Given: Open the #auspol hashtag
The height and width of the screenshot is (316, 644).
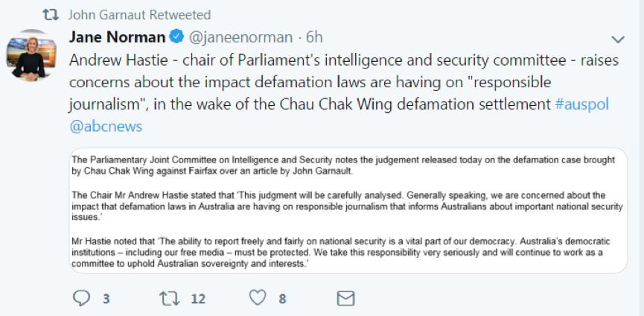Looking at the screenshot, I should (581, 104).
